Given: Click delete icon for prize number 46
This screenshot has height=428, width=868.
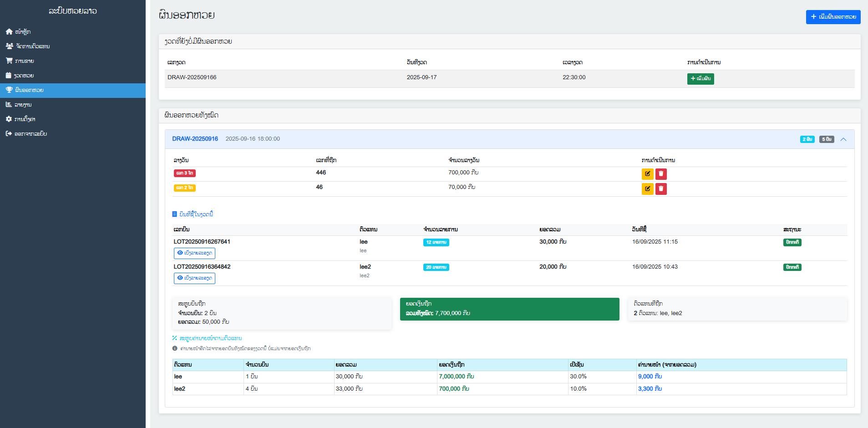Looking at the screenshot, I should click(x=661, y=189).
